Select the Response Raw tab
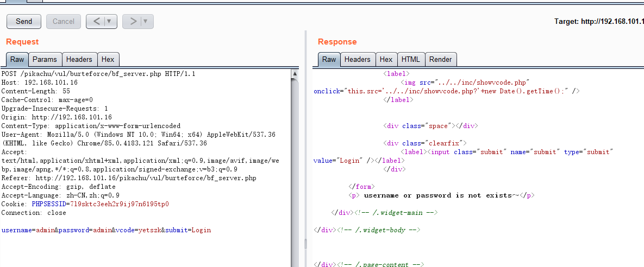This screenshot has width=644, height=267. (x=329, y=60)
